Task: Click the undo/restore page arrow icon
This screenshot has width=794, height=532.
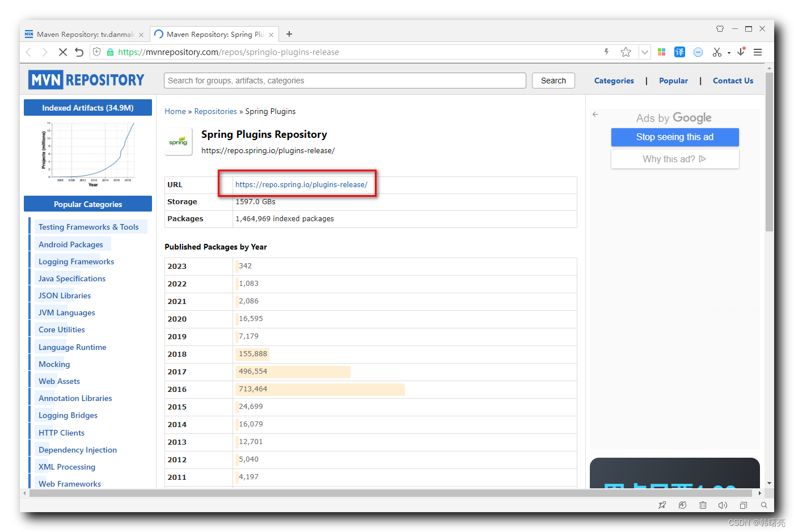Action: [79, 52]
